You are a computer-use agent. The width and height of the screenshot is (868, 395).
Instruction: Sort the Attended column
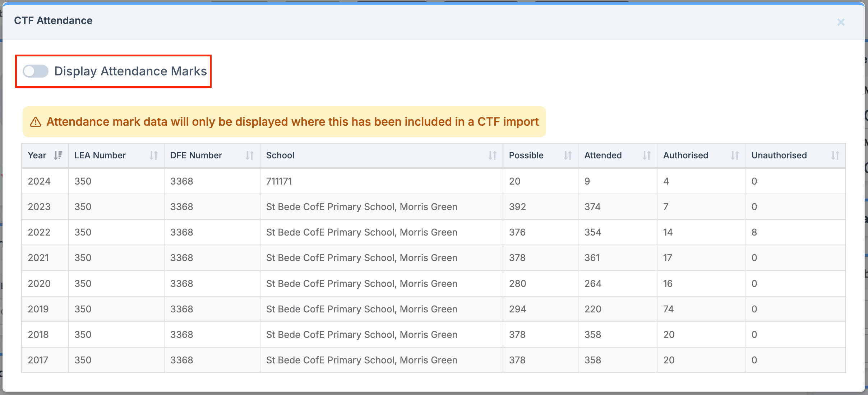pyautogui.click(x=646, y=155)
